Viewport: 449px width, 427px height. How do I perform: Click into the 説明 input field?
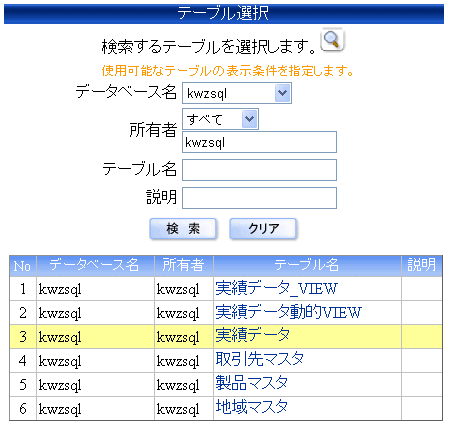point(259,198)
